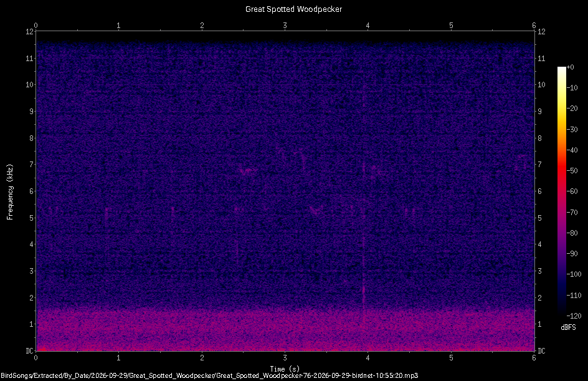
Task: Click the "-70" colorbar tick label
Action: pyautogui.click(x=572, y=213)
